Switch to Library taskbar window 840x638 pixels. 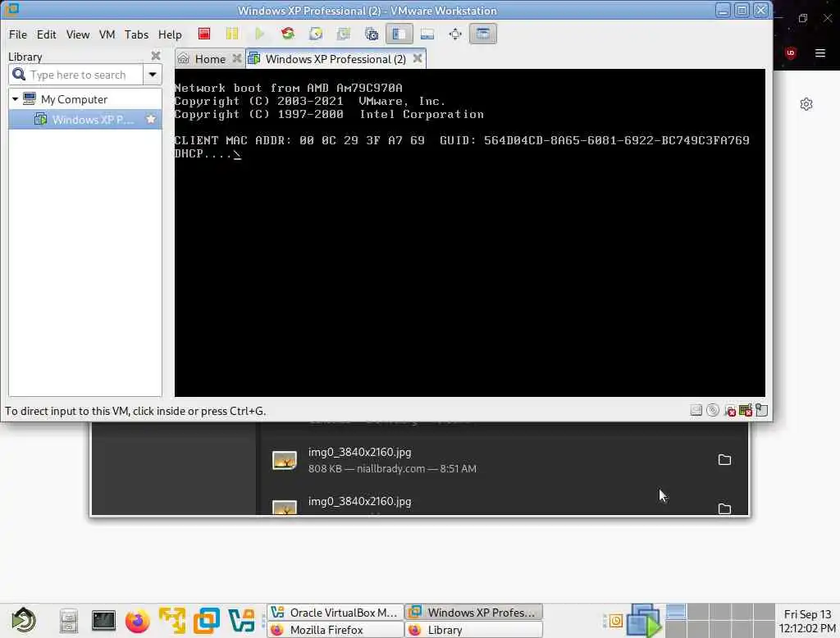473,630
